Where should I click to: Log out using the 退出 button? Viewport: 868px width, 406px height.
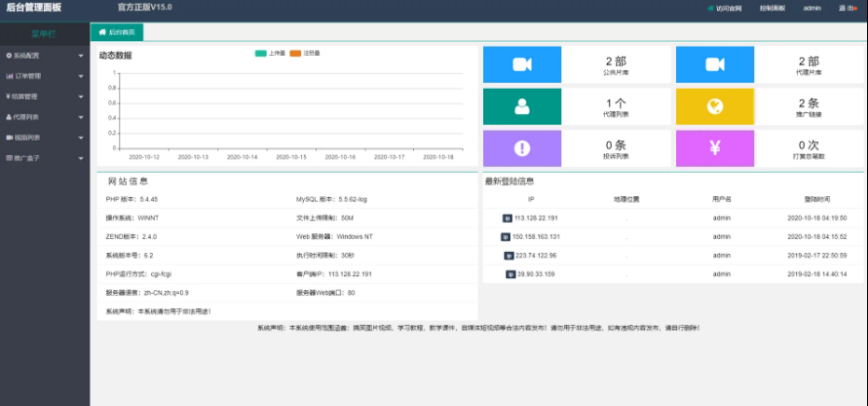click(847, 7)
